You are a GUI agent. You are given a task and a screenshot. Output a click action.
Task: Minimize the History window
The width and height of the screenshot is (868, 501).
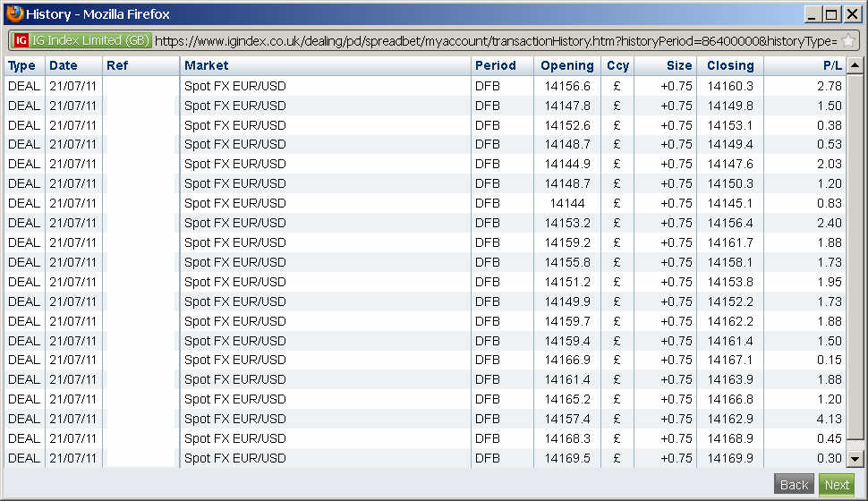(x=812, y=14)
